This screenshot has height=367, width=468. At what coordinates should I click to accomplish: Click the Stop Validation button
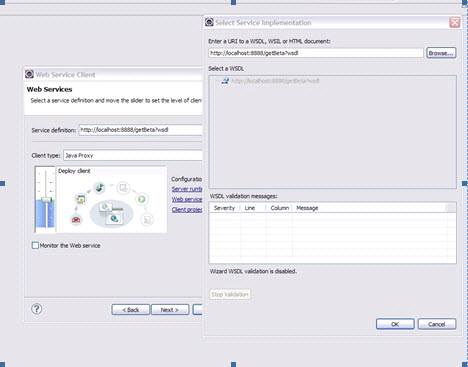coord(230,294)
